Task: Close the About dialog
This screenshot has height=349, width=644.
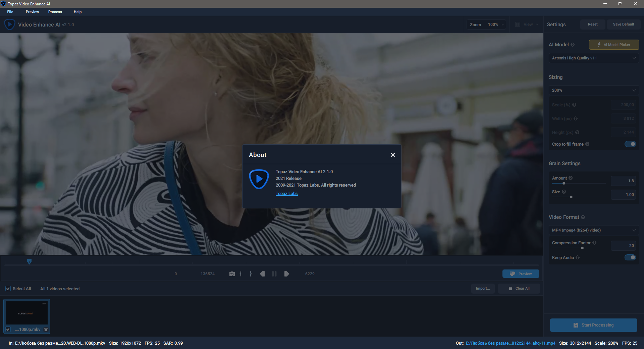Action: (393, 155)
